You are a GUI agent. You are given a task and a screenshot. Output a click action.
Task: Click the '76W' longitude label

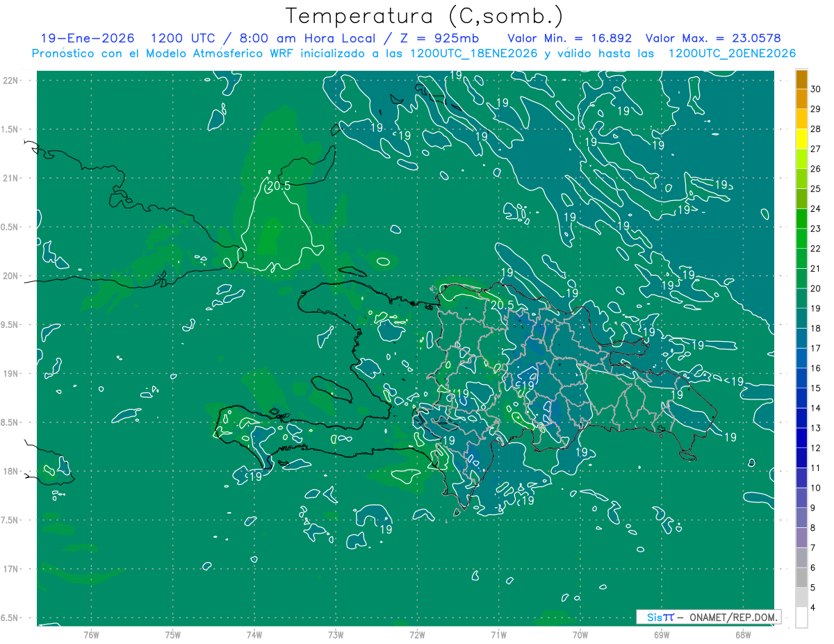91,634
